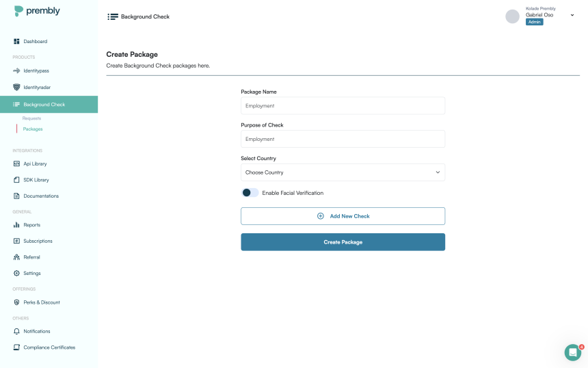Image resolution: width=588 pixels, height=368 pixels.
Task: Select the Packages submenu item
Action: pyautogui.click(x=33, y=129)
